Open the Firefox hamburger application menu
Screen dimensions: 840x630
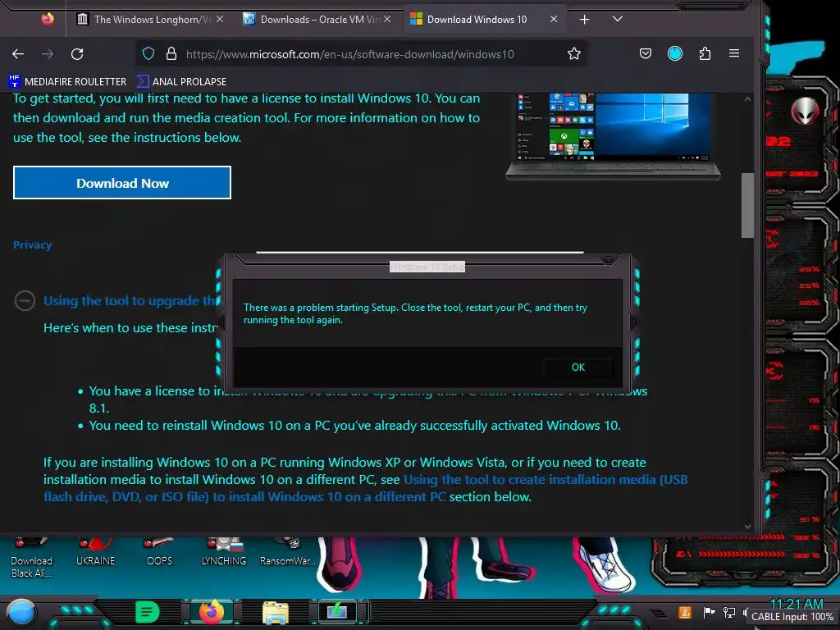pos(734,53)
